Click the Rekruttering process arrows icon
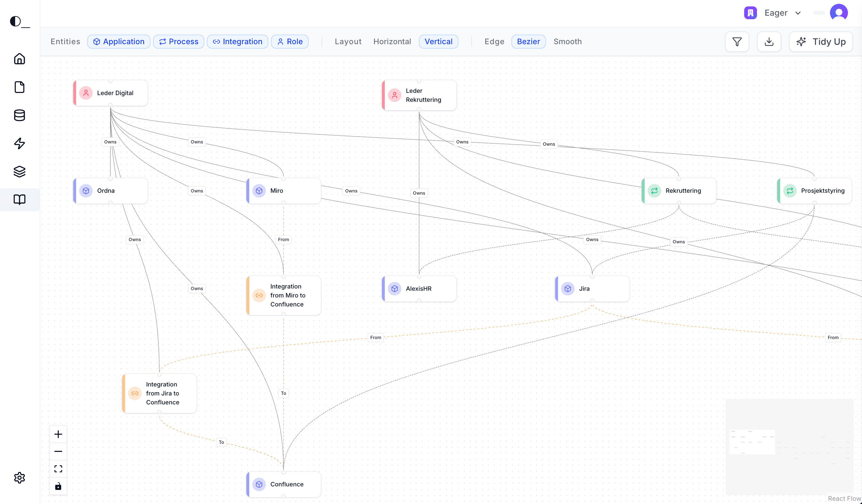Screen dimensions: 862x504 pyautogui.click(x=655, y=191)
